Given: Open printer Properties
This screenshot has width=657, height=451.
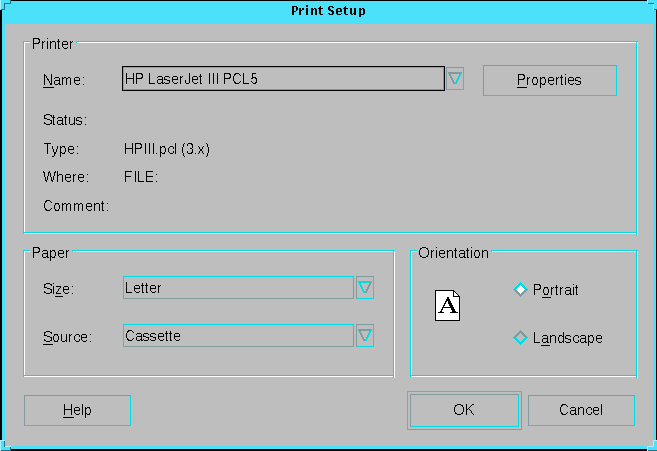Looking at the screenshot, I should pos(549,80).
